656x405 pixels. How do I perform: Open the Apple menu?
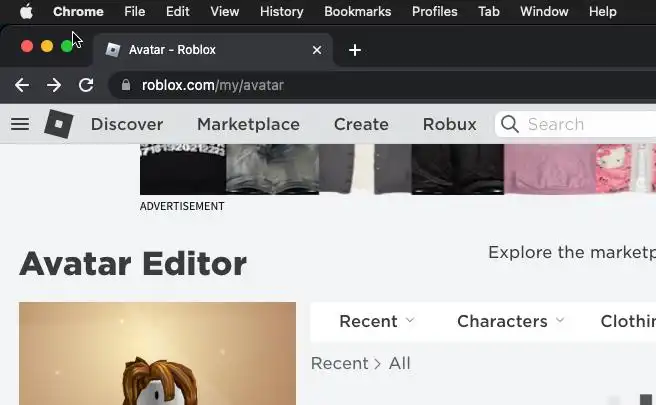(x=26, y=12)
